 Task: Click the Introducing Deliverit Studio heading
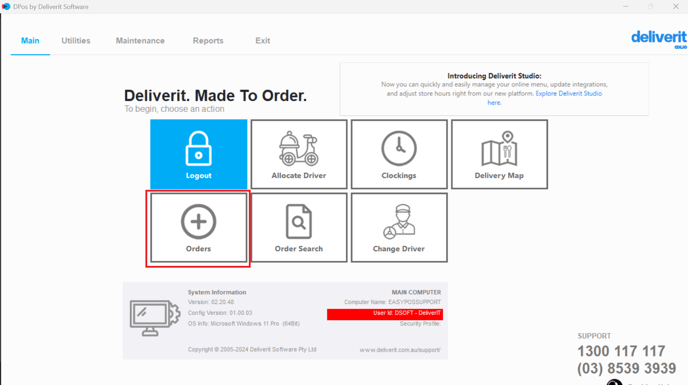pyautogui.click(x=494, y=76)
